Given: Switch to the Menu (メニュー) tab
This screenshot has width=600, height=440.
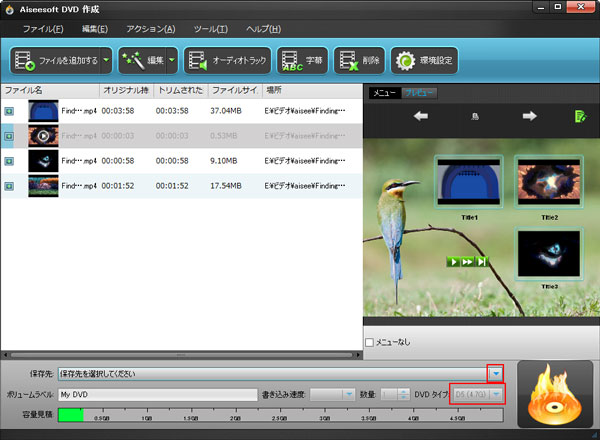Looking at the screenshot, I should [385, 93].
